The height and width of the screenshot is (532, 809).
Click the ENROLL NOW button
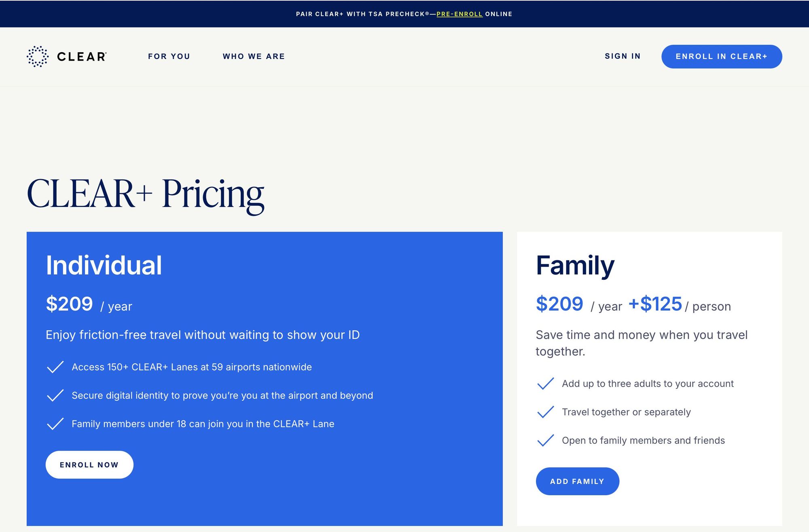(x=89, y=465)
